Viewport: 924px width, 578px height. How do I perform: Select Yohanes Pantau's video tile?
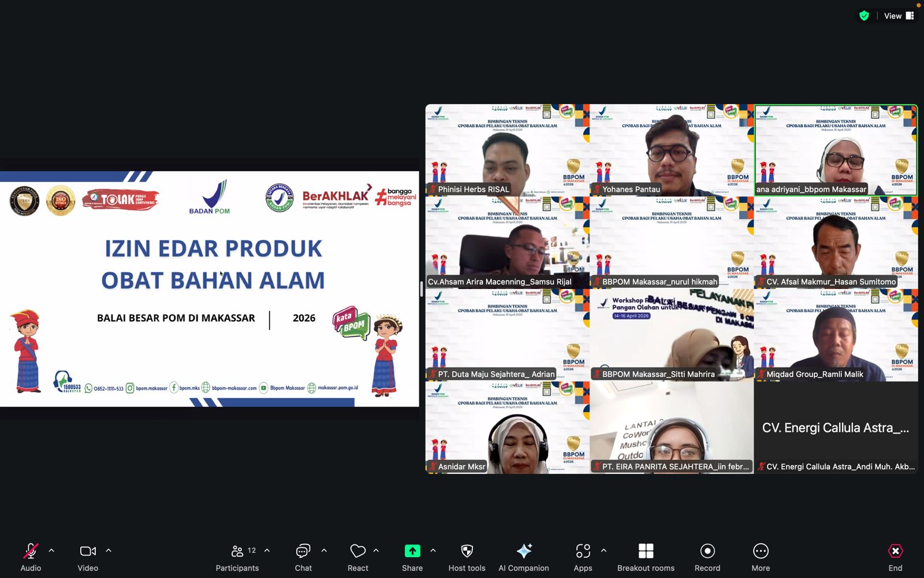(672, 150)
